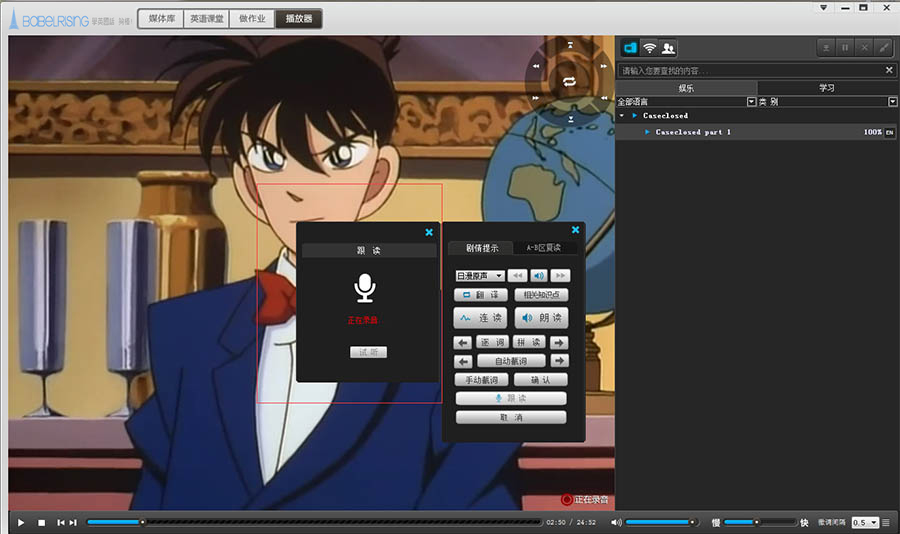Click the fast-forward button in control panel
This screenshot has height=534, width=900.
(560, 276)
